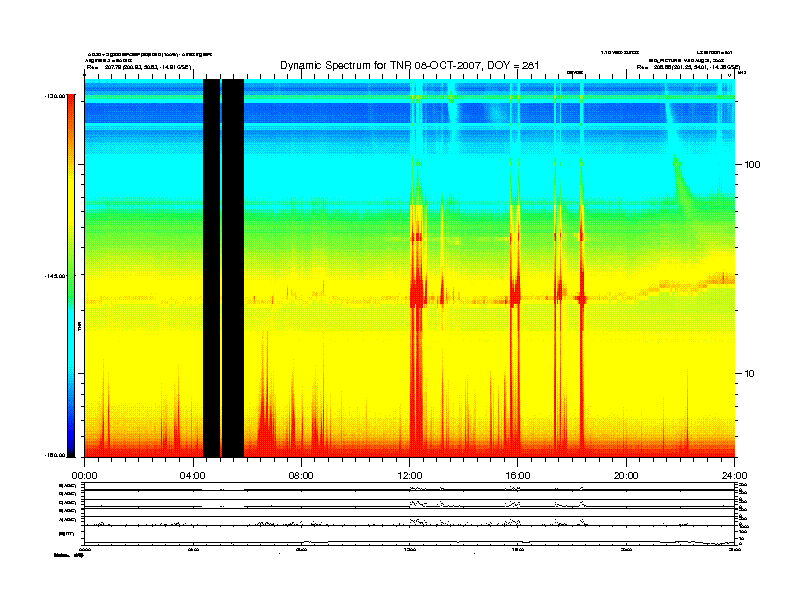792x612 pixels.
Task: Click the 08:00 time axis label
Action: coord(301,476)
